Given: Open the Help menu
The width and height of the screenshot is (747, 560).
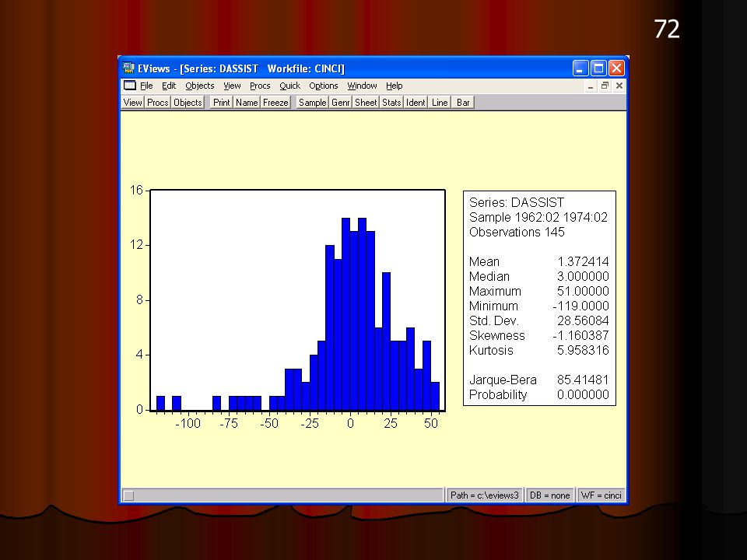Looking at the screenshot, I should point(394,86).
